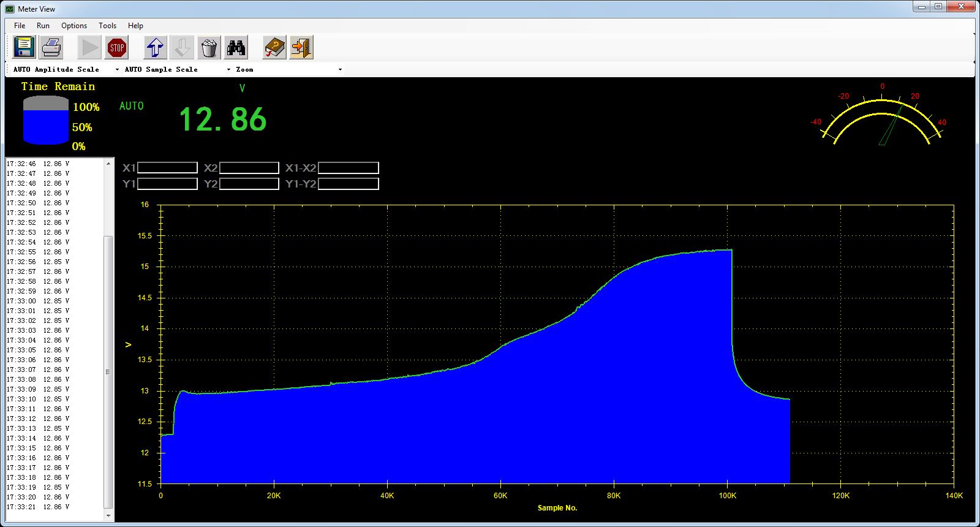Click the X1-X2 difference field
Viewport: 980px width, 527px height.
pyautogui.click(x=349, y=168)
